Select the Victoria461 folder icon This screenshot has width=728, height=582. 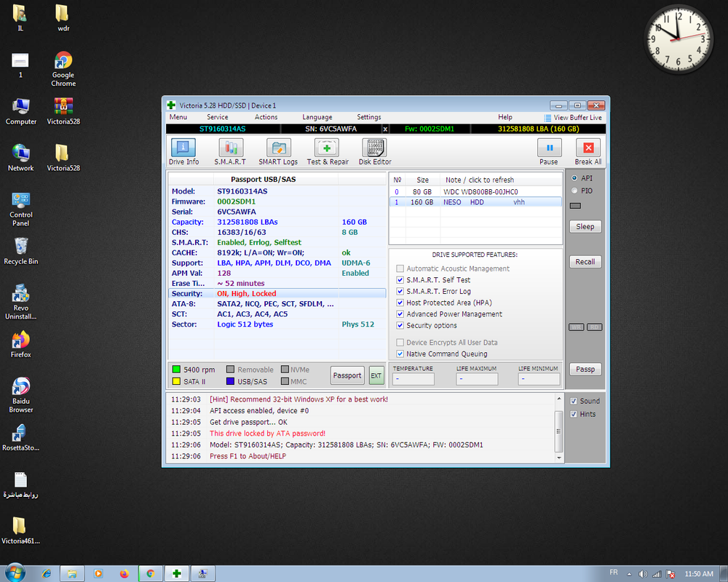tap(21, 530)
